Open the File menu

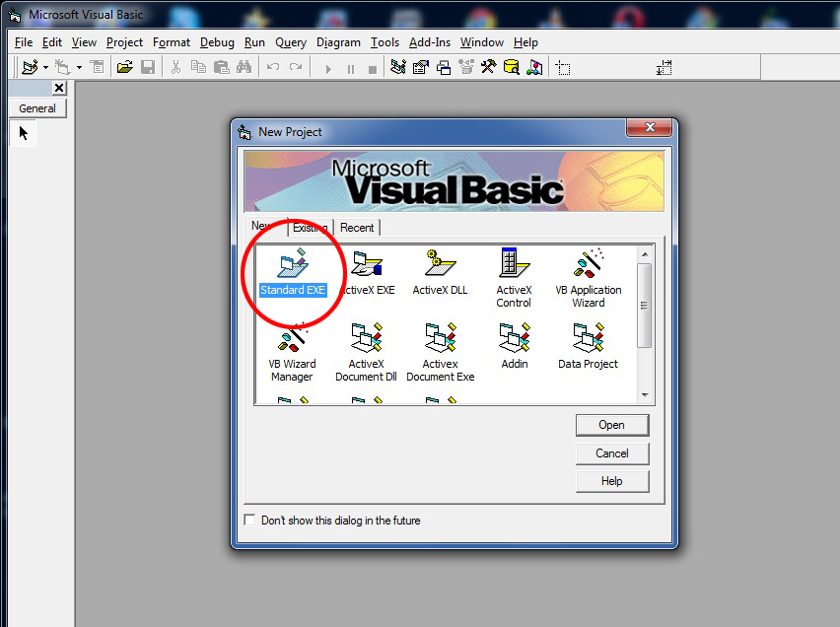[24, 42]
